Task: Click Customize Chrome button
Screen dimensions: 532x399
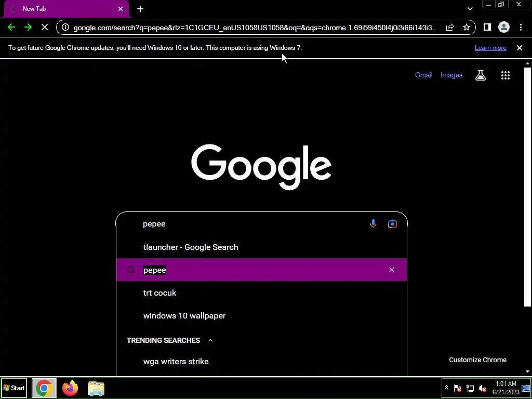Action: 478,360
